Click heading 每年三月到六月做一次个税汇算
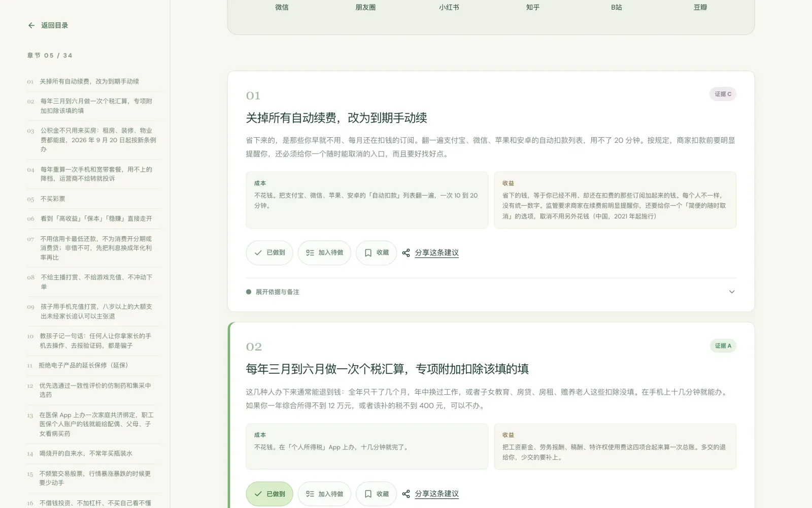The width and height of the screenshot is (812, 508). pyautogui.click(x=387, y=369)
